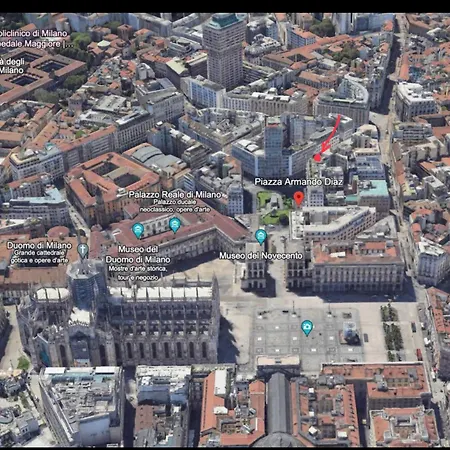Click the red Piazza Armando Diaz location pin
Image resolution: width=450 pixels, height=450 pixels.
pos(299,198)
